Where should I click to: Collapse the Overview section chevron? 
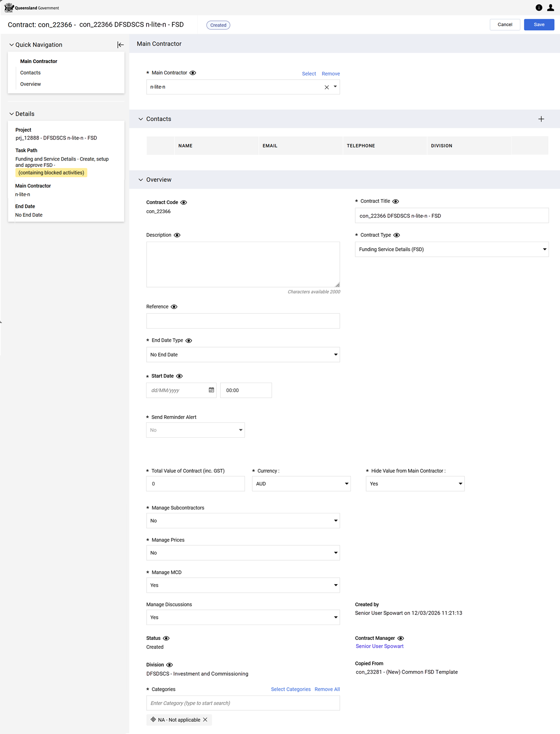pyautogui.click(x=141, y=180)
